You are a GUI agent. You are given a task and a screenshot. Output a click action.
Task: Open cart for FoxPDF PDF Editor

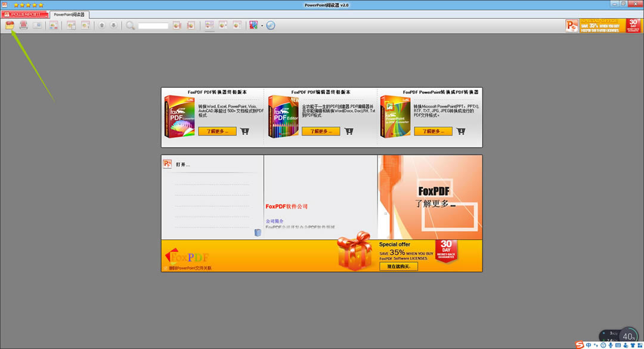coord(349,131)
